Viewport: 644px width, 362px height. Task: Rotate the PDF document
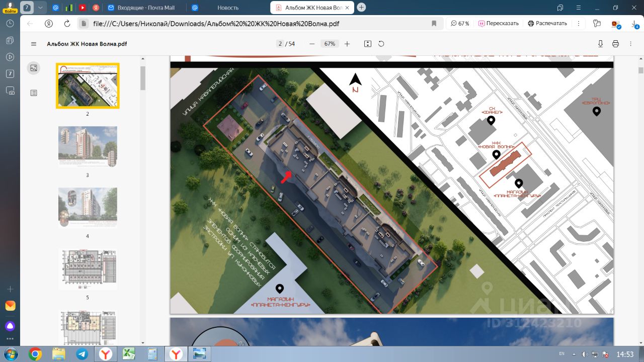click(x=381, y=44)
